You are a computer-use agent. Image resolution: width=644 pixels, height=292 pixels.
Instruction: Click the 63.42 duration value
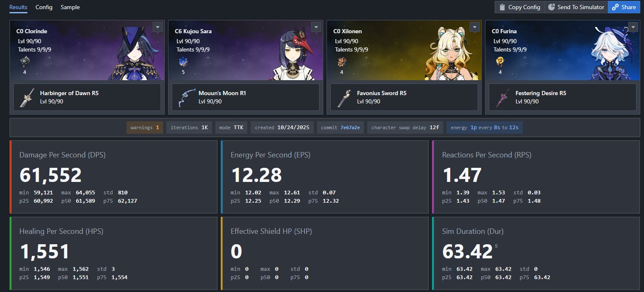(x=467, y=252)
